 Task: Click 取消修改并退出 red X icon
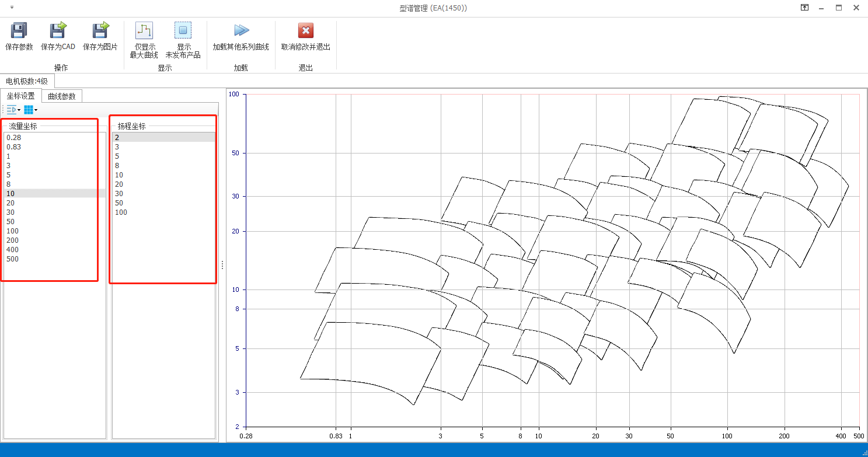[x=306, y=30]
